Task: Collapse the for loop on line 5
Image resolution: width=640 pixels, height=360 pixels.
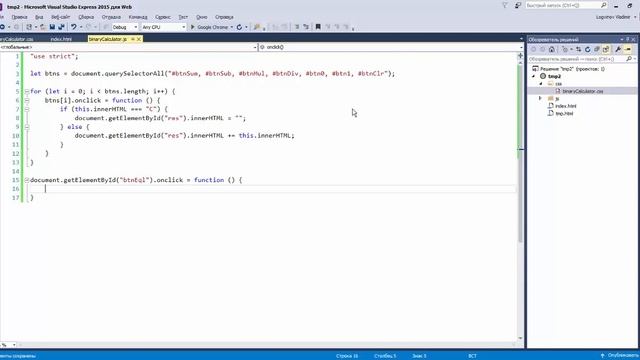Action: (27, 91)
